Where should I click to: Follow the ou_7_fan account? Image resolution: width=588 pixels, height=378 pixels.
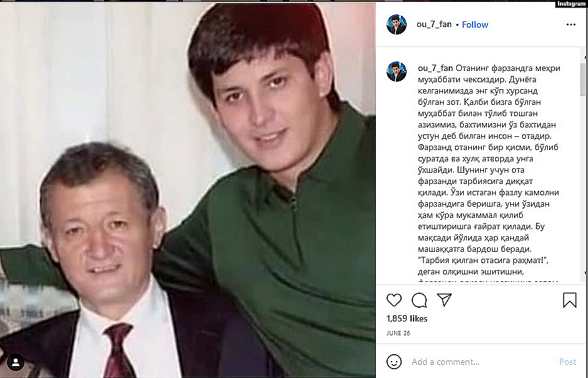tap(475, 24)
